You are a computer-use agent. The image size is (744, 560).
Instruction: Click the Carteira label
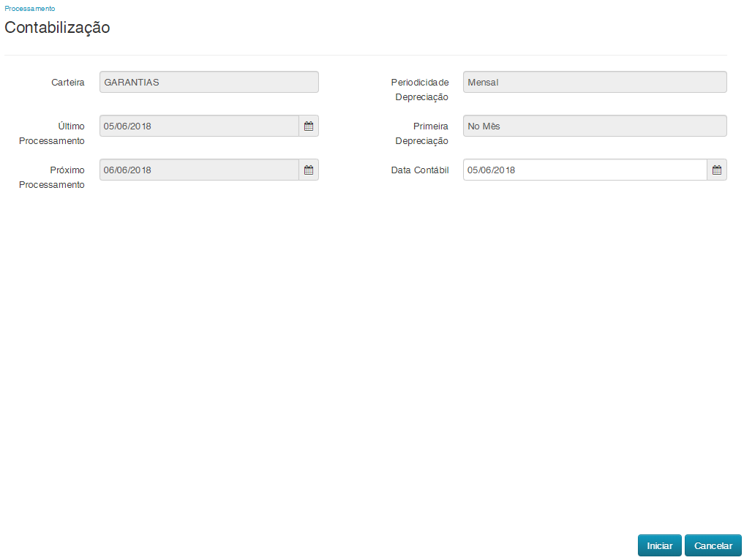tap(68, 83)
